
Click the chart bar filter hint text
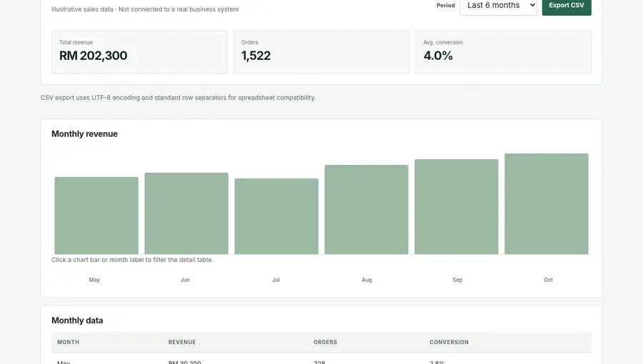[x=132, y=260]
